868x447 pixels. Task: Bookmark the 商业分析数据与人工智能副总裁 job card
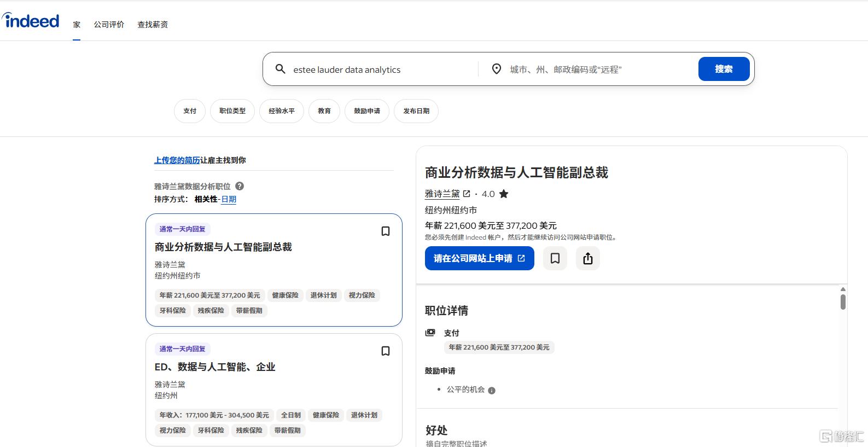385,231
